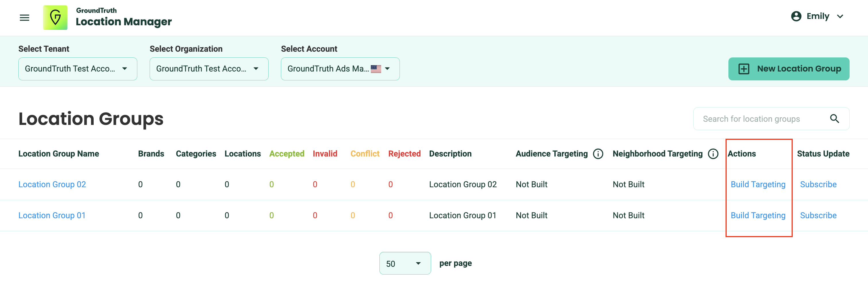Open the Select Account dropdown

tap(340, 69)
